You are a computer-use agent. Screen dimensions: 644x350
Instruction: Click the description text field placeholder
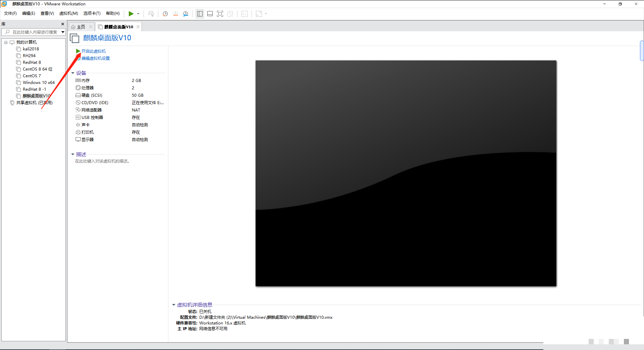[x=102, y=161]
